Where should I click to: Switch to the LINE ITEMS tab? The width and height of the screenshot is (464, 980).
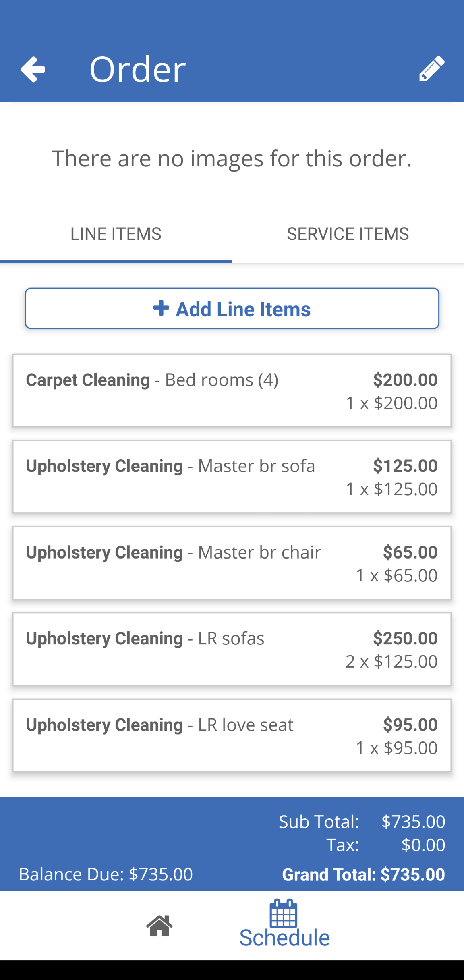pos(116,234)
